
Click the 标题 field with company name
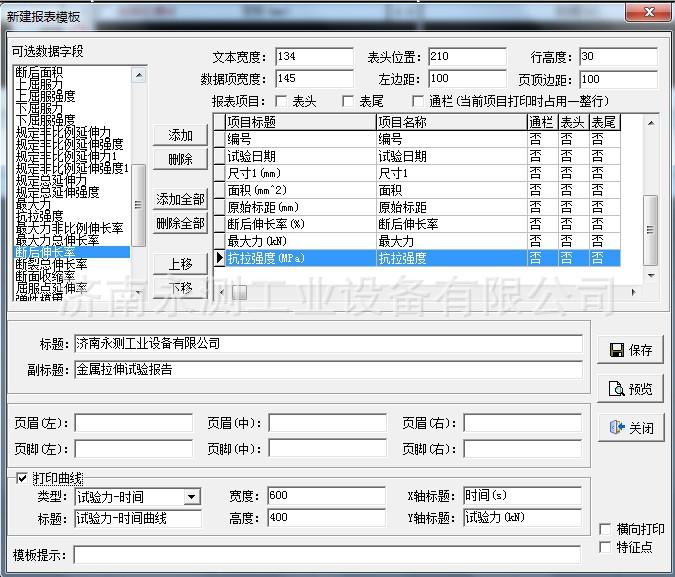pyautogui.click(x=328, y=344)
